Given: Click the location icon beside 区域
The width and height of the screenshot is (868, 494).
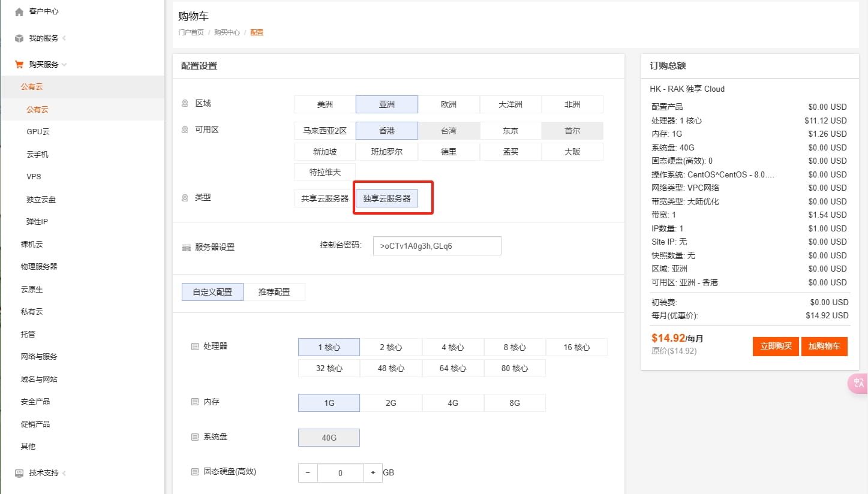Looking at the screenshot, I should click(186, 103).
